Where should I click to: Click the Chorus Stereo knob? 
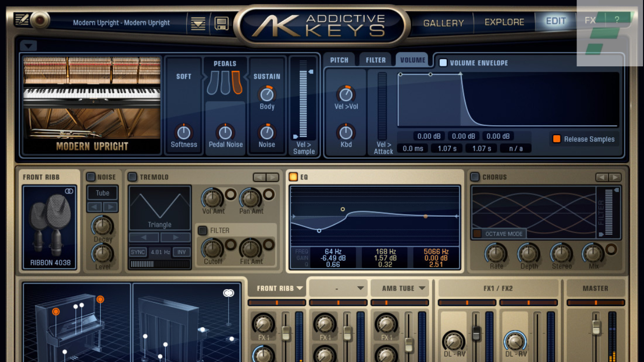561,253
